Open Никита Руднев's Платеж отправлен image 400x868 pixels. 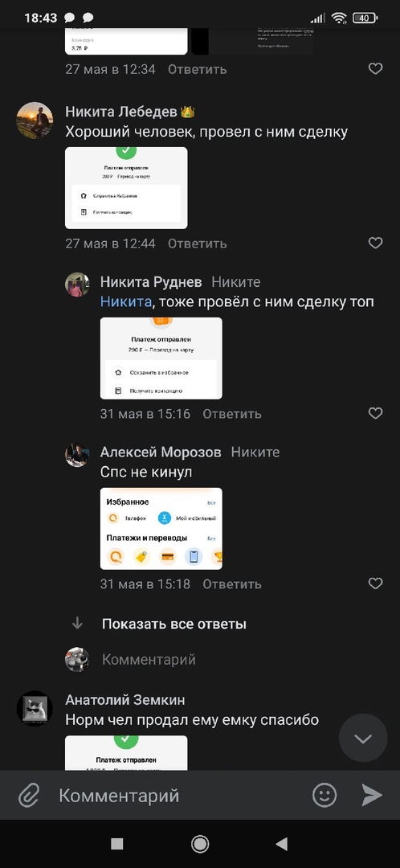[x=161, y=358]
